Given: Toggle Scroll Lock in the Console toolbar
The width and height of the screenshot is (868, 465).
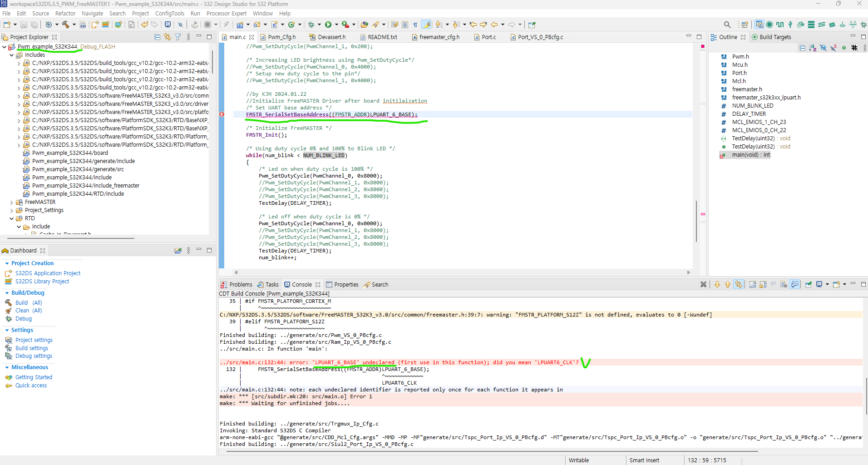Looking at the screenshot, I should pyautogui.click(x=762, y=284).
